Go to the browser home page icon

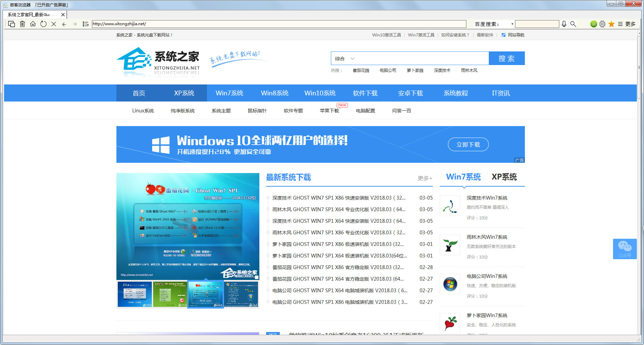click(x=33, y=24)
